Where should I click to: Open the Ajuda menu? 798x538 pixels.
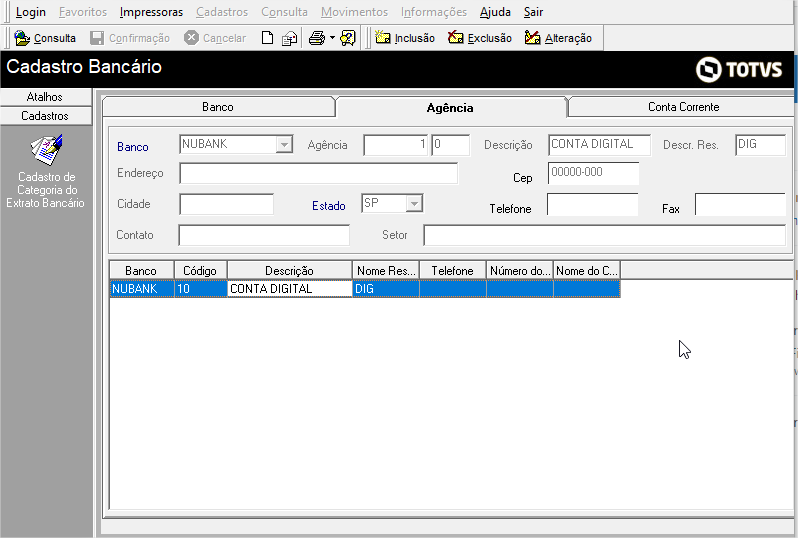click(495, 12)
